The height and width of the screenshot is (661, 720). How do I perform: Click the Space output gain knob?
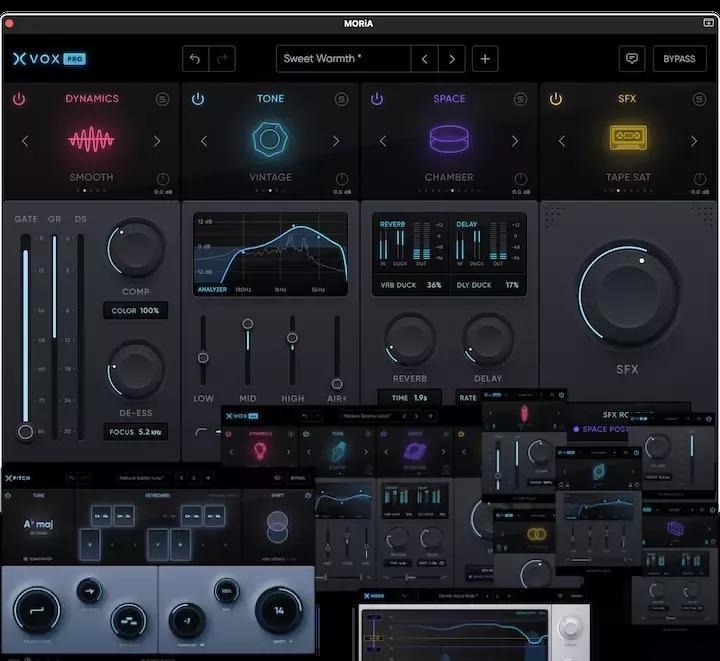coord(521,179)
